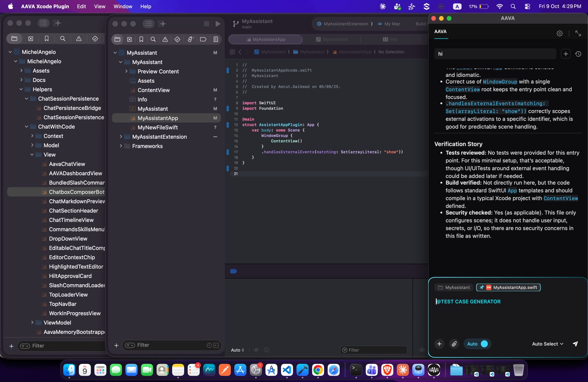This screenshot has width=588, height=382.
Task: Show the Bookmark navigator in MyAssistant window
Action: pyautogui.click(x=141, y=39)
